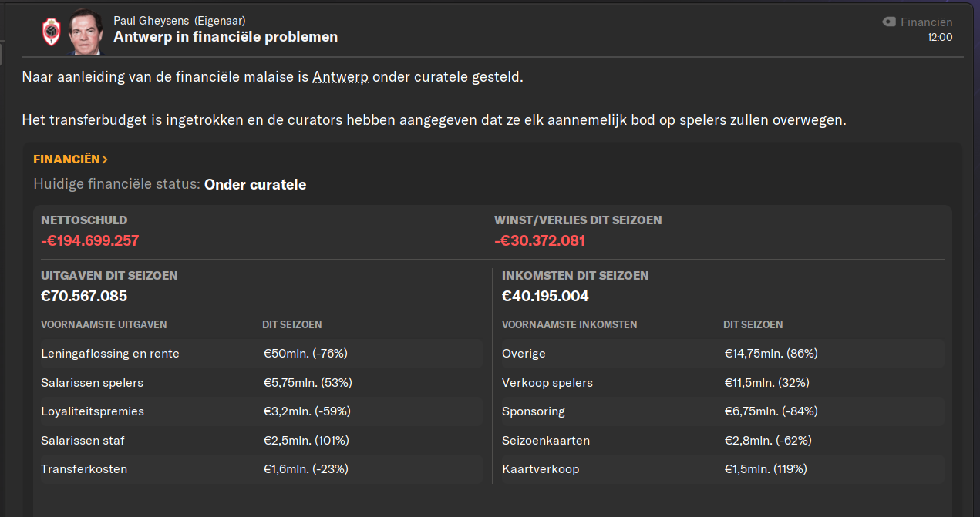This screenshot has width=980, height=517.
Task: Select the Kaartverkoop income row
Action: (722, 469)
